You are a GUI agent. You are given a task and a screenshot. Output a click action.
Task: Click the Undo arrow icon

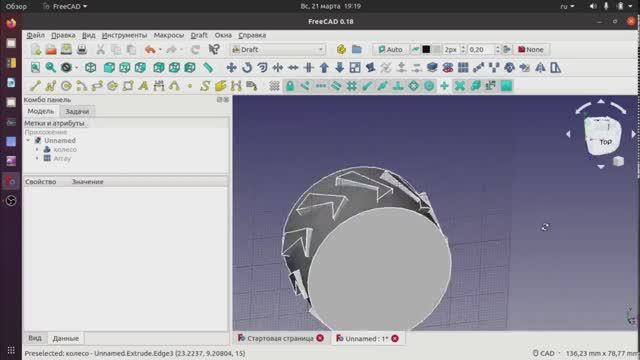[x=150, y=50]
